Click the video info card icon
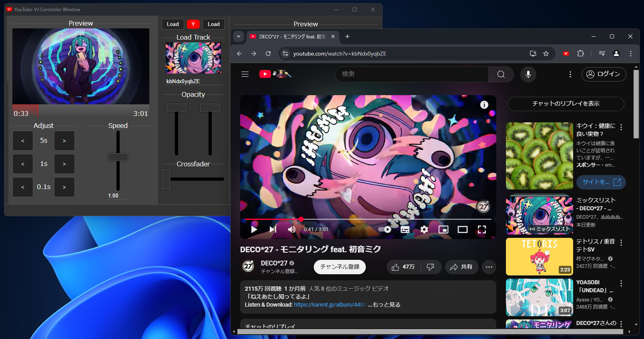Image resolution: width=644 pixels, height=339 pixels. (484, 105)
